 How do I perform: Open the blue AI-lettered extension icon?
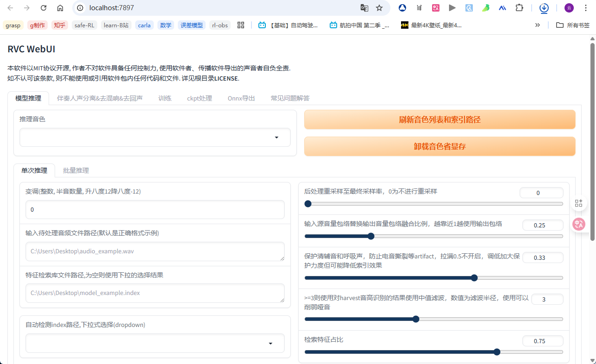[x=502, y=8]
